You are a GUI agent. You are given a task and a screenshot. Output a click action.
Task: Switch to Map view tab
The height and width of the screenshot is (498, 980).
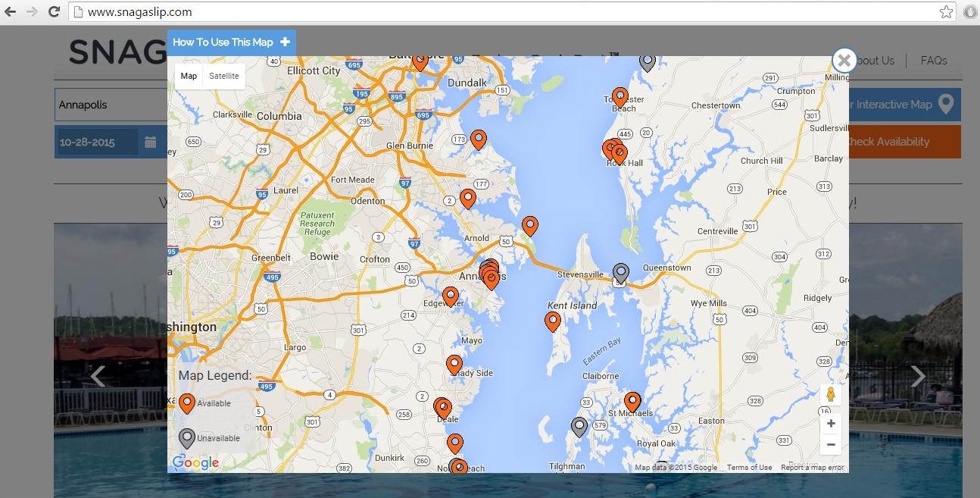pyautogui.click(x=189, y=76)
